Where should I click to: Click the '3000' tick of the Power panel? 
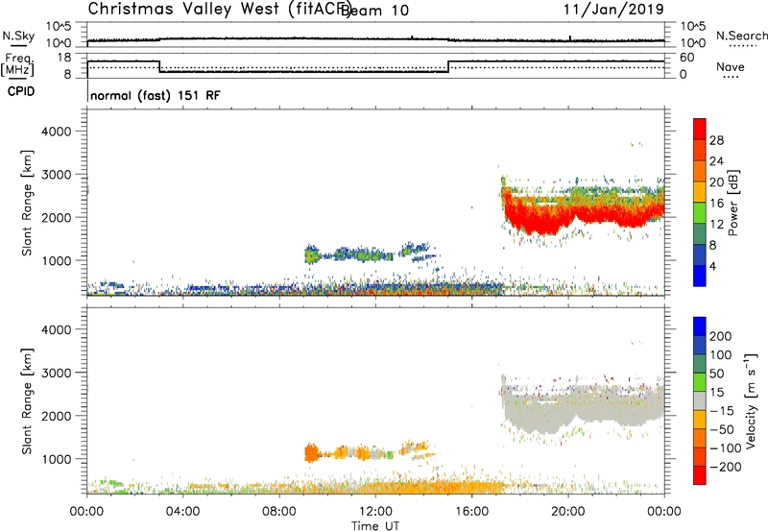coord(57,175)
